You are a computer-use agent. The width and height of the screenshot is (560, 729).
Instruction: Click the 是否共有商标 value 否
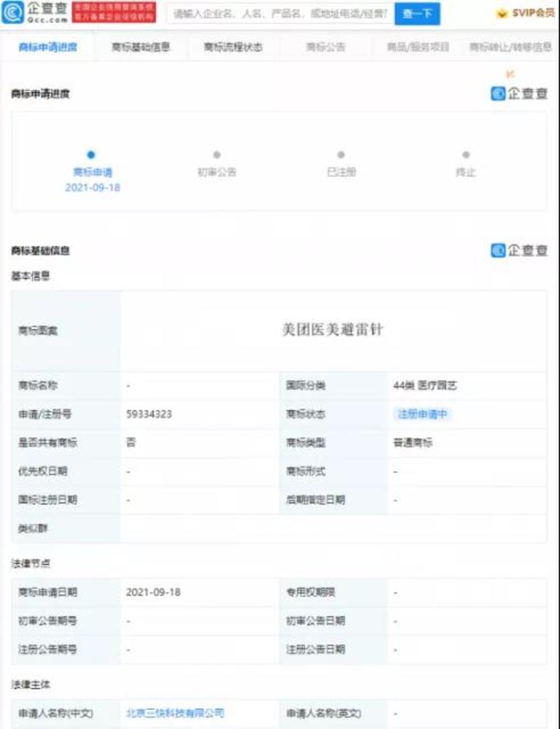click(131, 442)
